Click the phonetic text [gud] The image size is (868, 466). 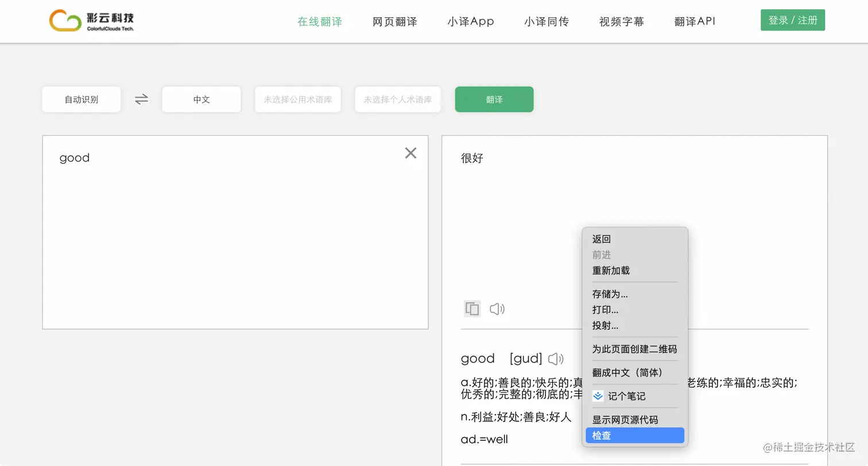pyautogui.click(x=526, y=359)
